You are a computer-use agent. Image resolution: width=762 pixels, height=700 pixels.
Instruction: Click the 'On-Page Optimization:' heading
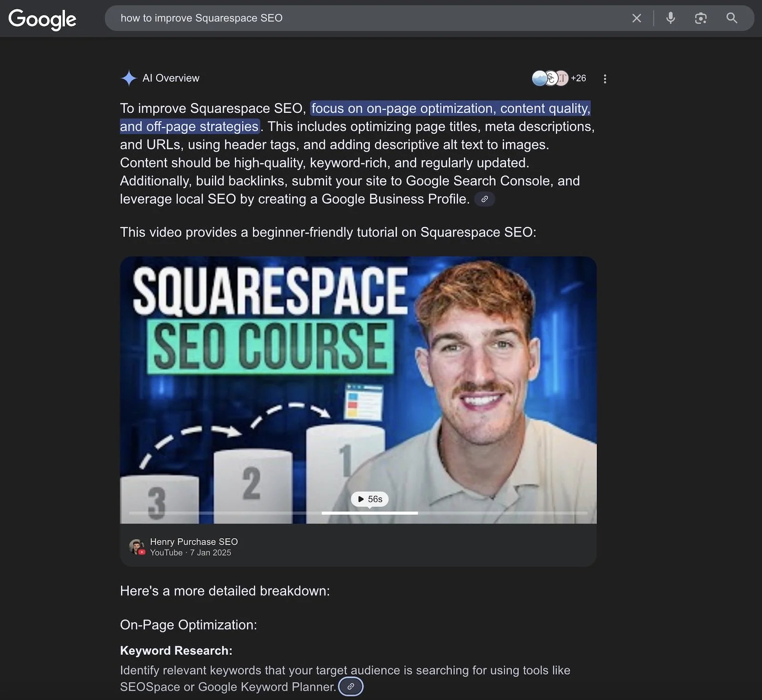tap(189, 625)
